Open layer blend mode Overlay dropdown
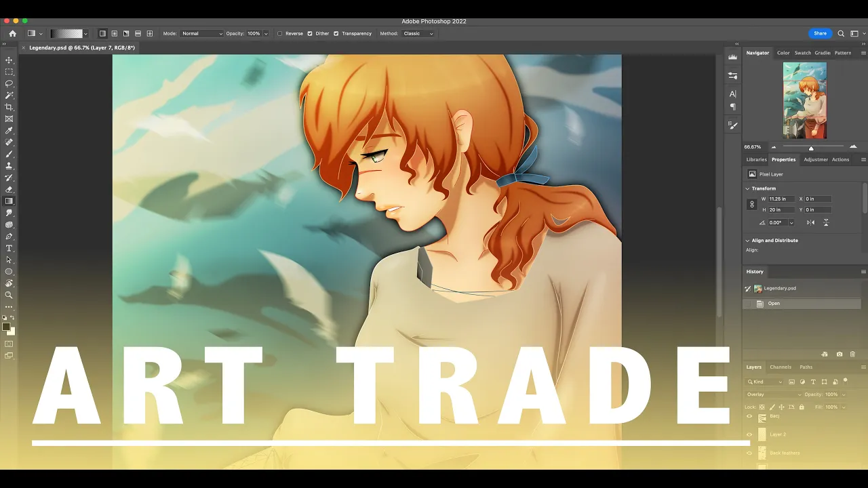Image resolution: width=868 pixels, height=488 pixels. pyautogui.click(x=774, y=394)
